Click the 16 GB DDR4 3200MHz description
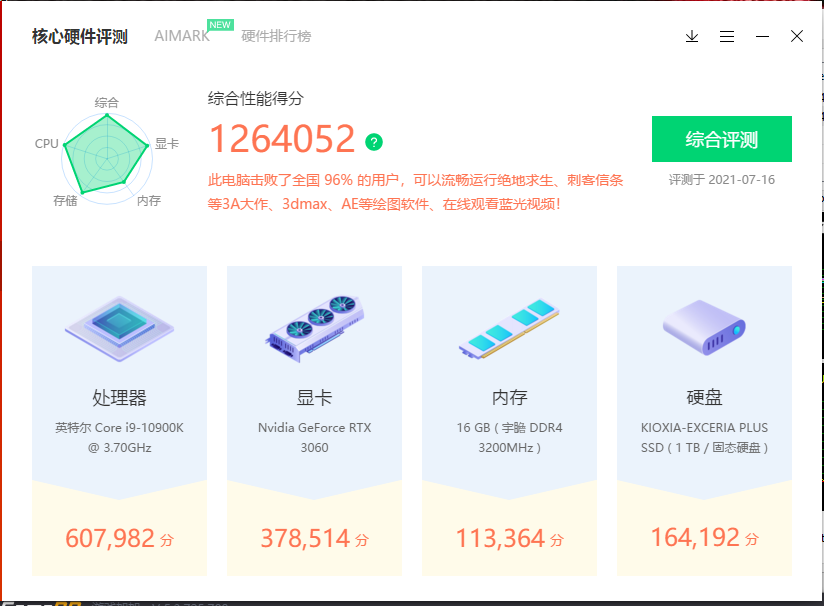The image size is (824, 606). tap(509, 437)
